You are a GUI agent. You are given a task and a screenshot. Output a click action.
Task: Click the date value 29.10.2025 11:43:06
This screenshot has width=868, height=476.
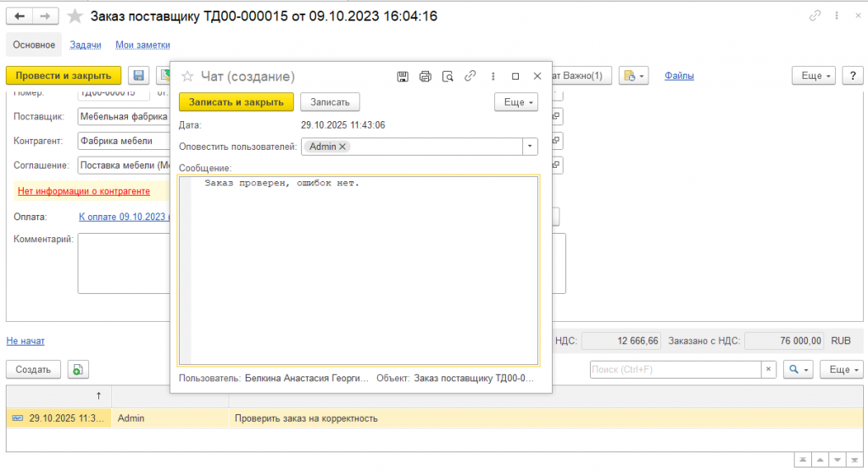coord(343,125)
